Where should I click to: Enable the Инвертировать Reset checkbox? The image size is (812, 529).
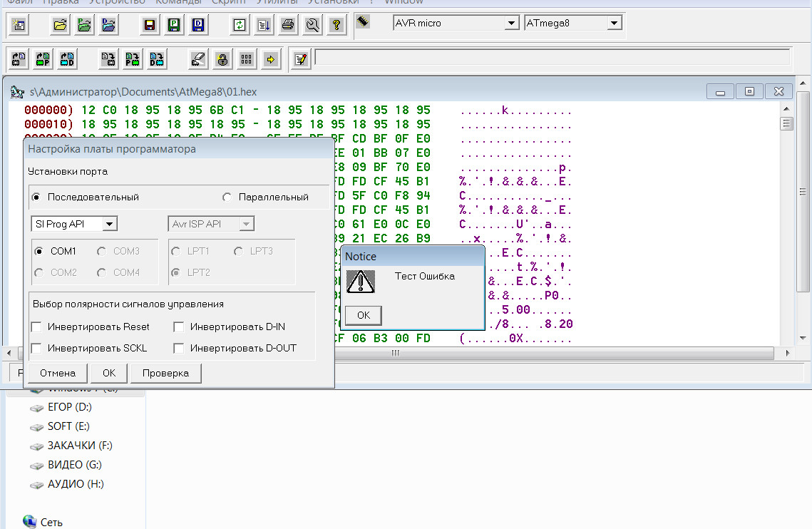[37, 327]
